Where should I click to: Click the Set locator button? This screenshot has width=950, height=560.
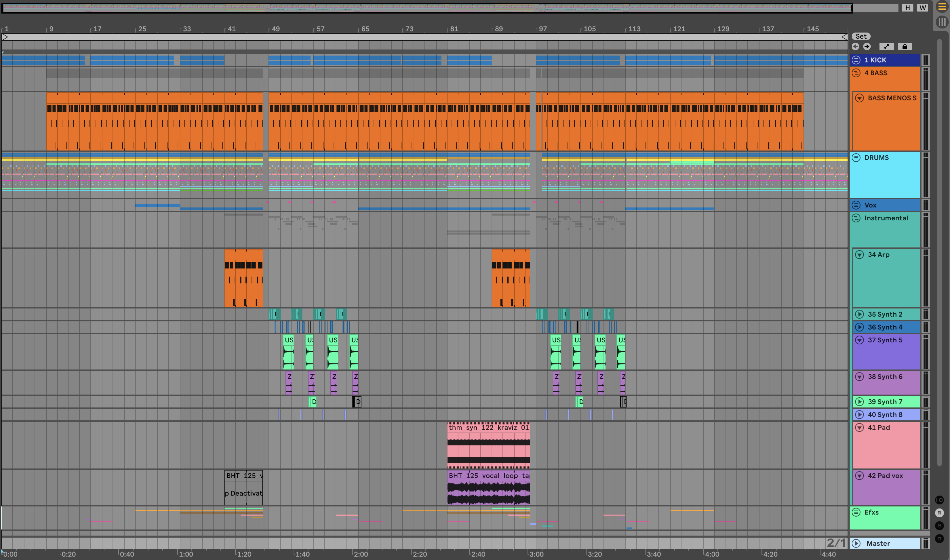pyautogui.click(x=861, y=36)
